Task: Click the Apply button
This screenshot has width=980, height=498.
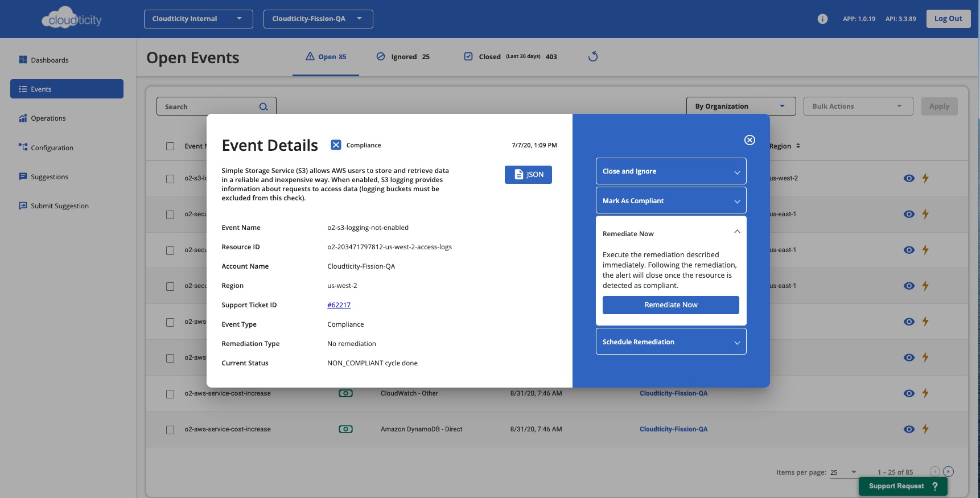Action: [x=939, y=106]
